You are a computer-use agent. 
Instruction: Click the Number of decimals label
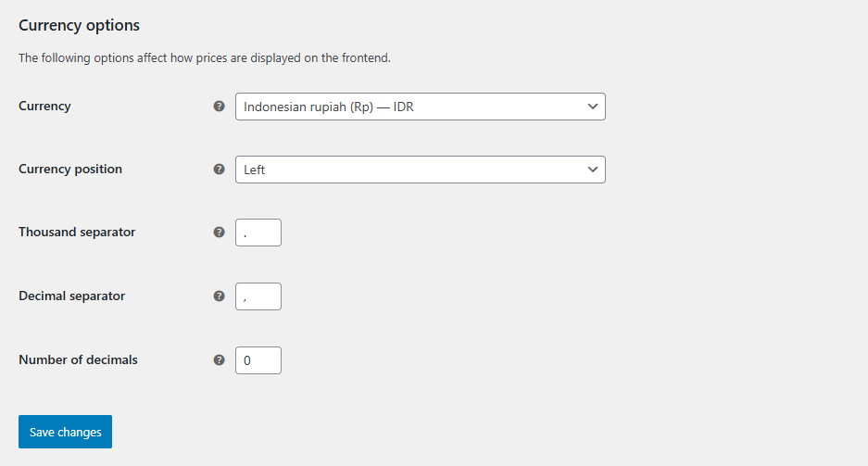coord(78,360)
